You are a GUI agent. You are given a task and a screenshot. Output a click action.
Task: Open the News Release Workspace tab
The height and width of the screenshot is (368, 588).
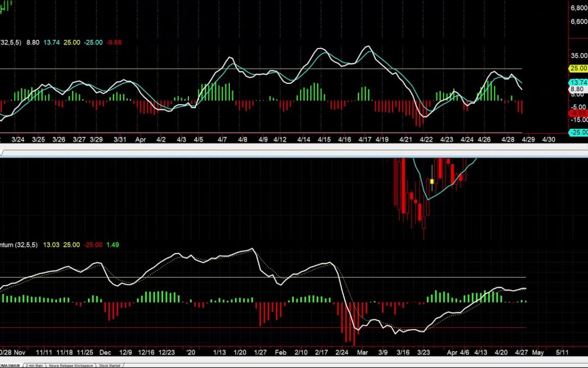pos(70,365)
